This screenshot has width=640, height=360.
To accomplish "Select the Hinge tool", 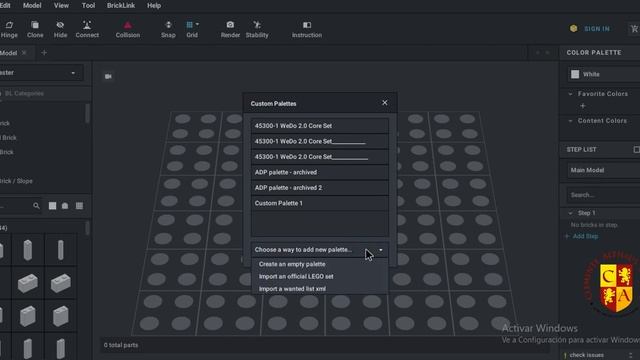I will 9,29.
